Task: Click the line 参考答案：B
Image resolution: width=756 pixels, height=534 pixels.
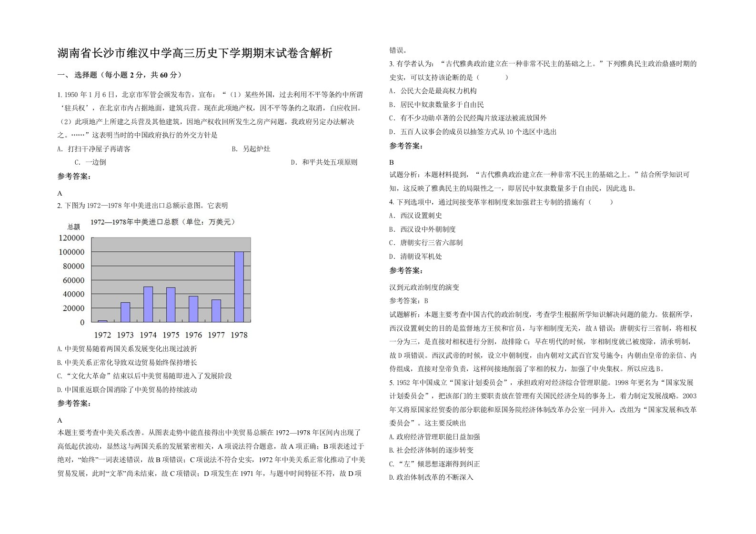Action: pyautogui.click(x=408, y=301)
